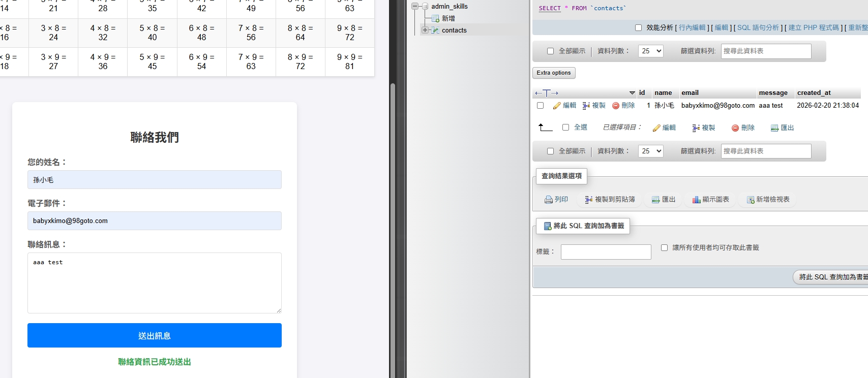The width and height of the screenshot is (868, 378).
Task: Focus the lower 搜尋此資料表 filter field
Action: (766, 151)
